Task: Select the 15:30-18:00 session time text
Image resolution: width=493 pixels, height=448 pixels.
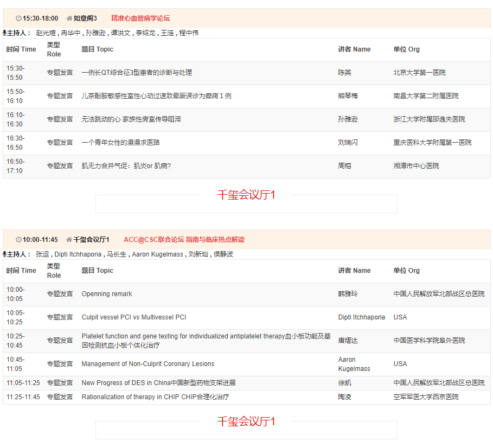Action: [40, 18]
